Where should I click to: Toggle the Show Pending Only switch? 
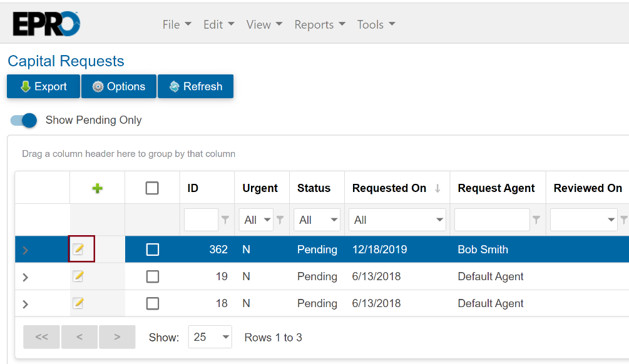pos(24,120)
